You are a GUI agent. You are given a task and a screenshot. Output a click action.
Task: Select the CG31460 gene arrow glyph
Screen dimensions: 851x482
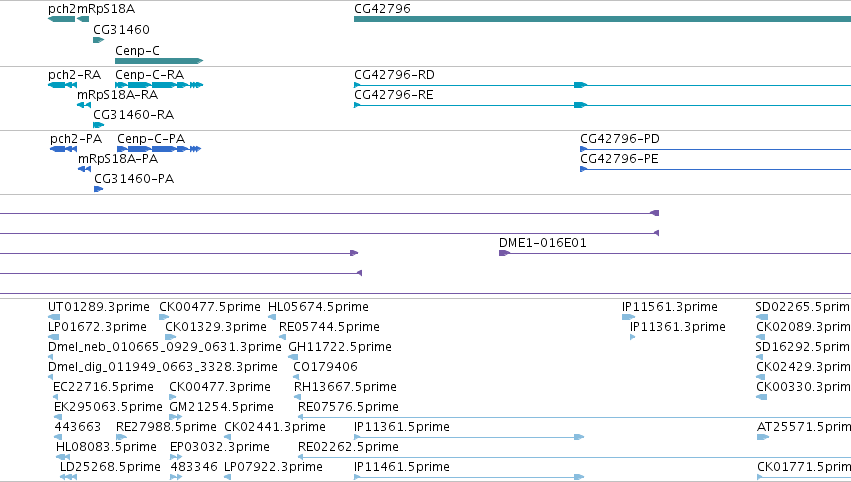click(x=98, y=40)
